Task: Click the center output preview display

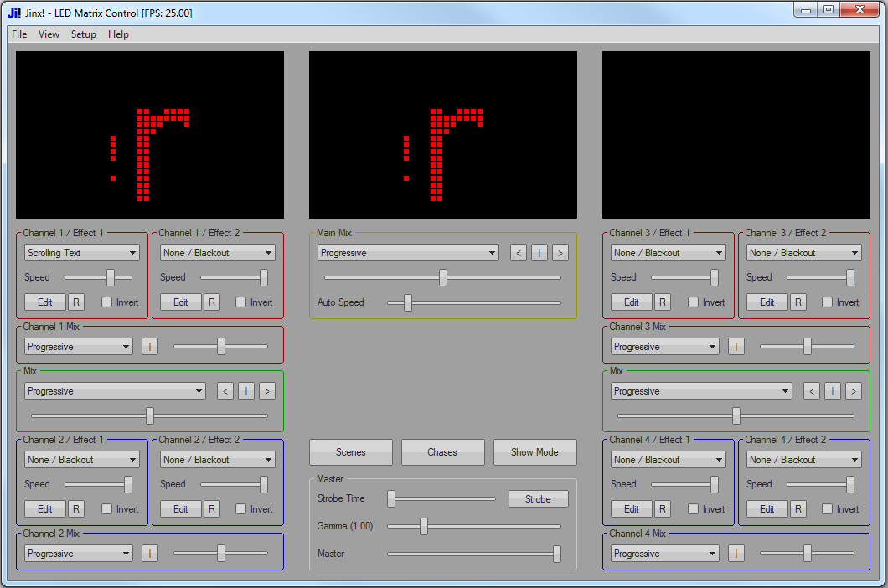Action: [443, 135]
